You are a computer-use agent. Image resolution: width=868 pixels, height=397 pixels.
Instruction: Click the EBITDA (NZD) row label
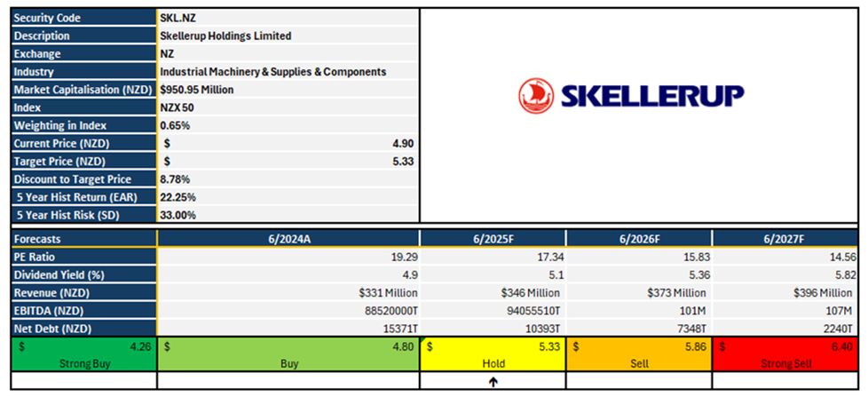83,310
